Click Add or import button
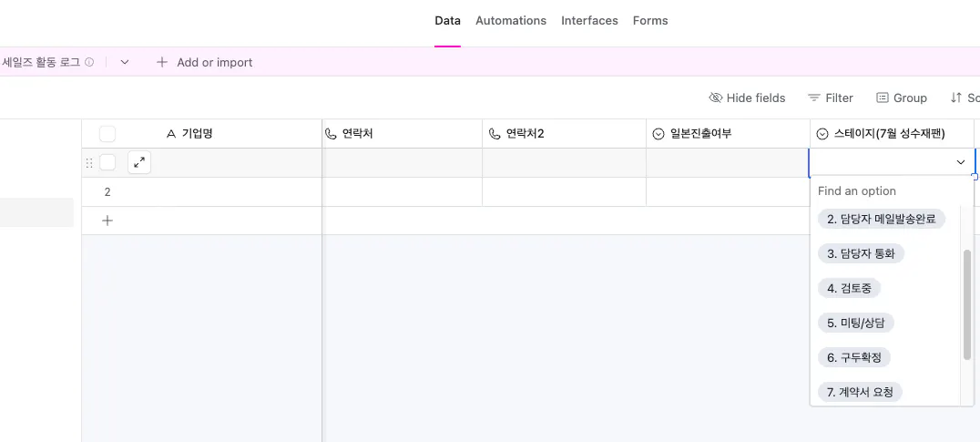The height and width of the screenshot is (442, 980). (x=204, y=62)
